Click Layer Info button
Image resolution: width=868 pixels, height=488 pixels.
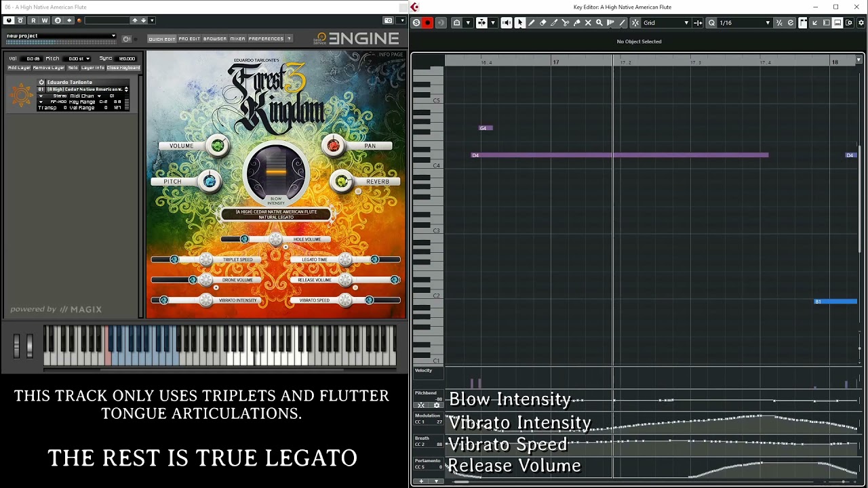(x=93, y=68)
